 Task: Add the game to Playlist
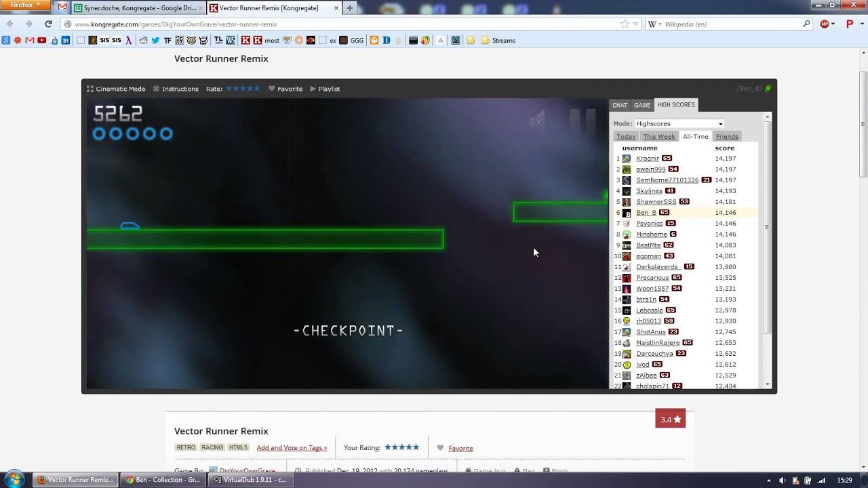[x=325, y=89]
